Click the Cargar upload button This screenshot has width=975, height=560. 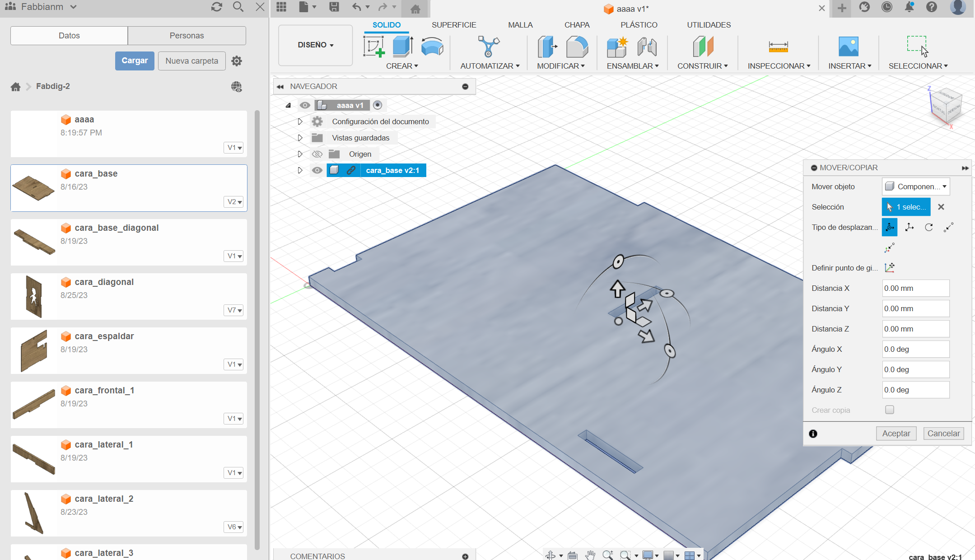(x=135, y=61)
